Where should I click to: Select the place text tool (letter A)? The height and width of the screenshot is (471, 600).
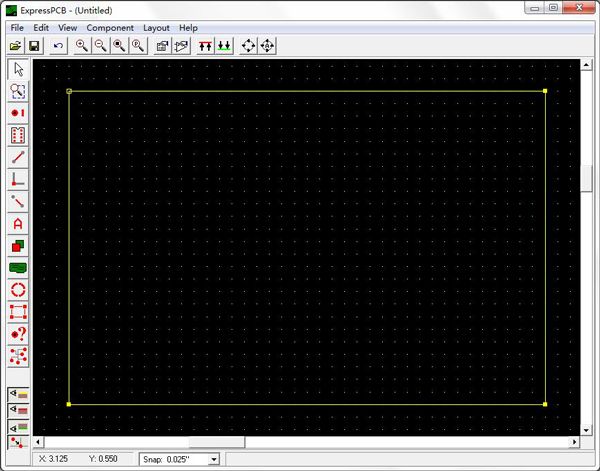point(18,224)
